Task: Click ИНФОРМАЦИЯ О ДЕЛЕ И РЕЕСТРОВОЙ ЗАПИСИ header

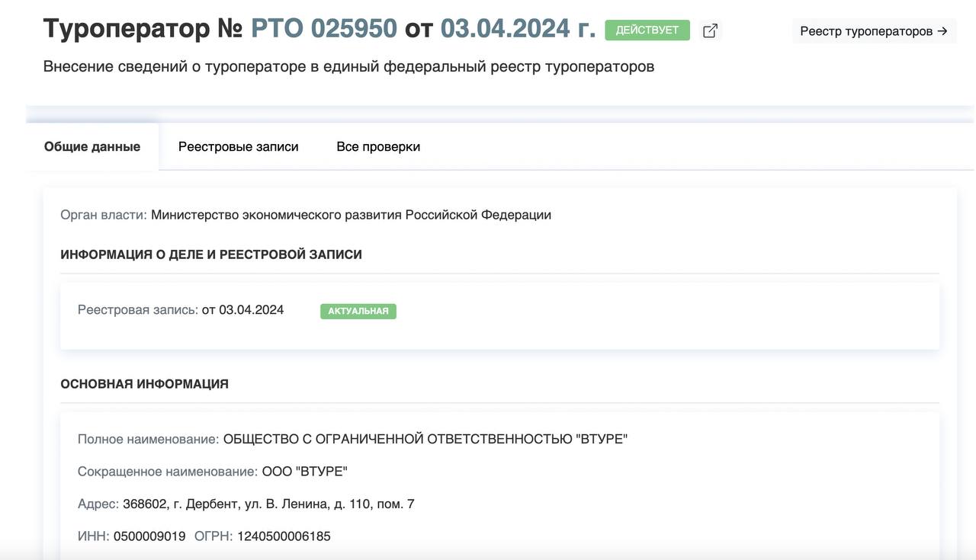Action: point(211,254)
